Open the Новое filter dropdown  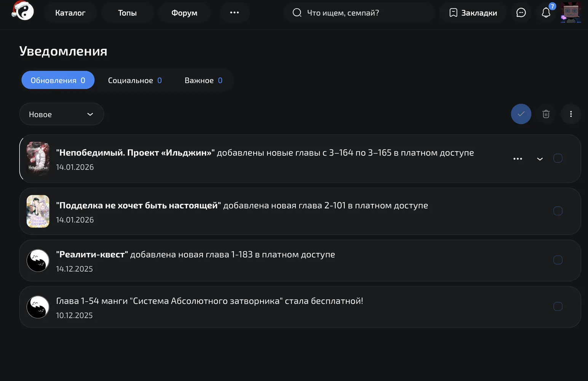62,114
